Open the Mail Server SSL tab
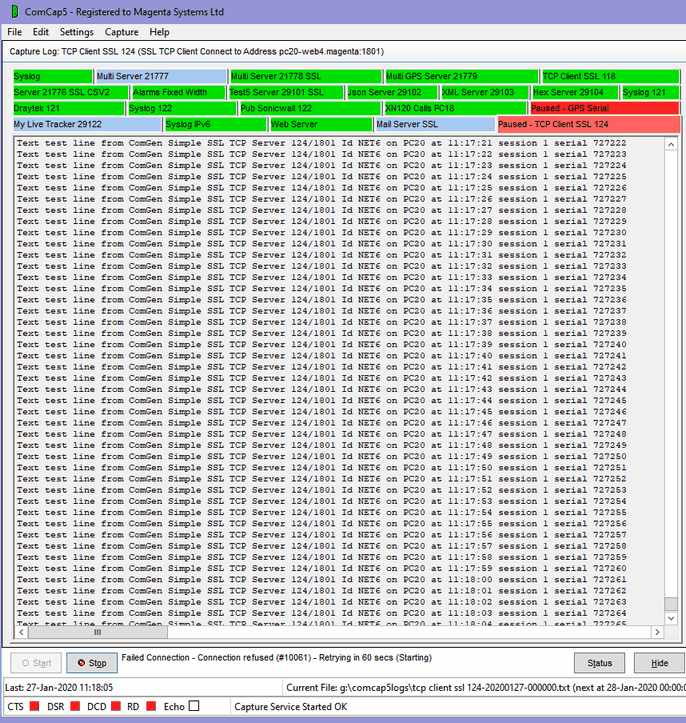This screenshot has height=723, width=686. coord(434,124)
